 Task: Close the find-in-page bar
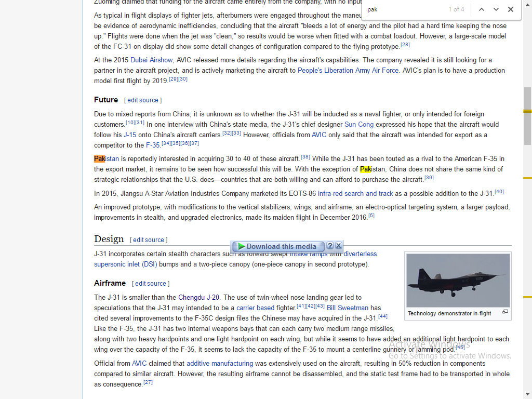click(x=510, y=9)
